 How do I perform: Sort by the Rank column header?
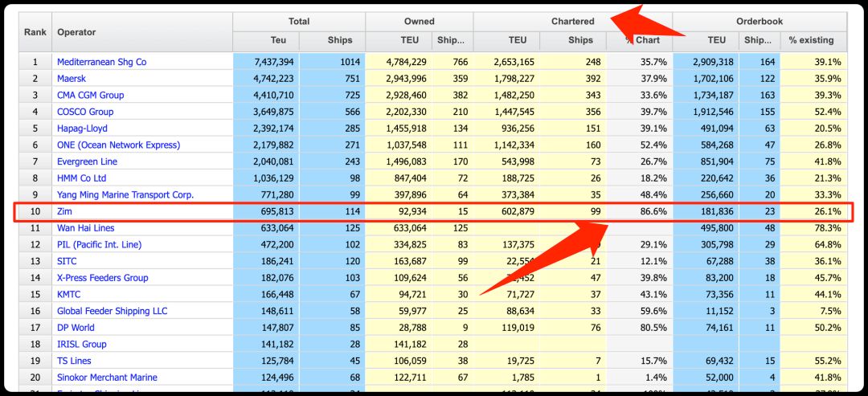[35, 32]
